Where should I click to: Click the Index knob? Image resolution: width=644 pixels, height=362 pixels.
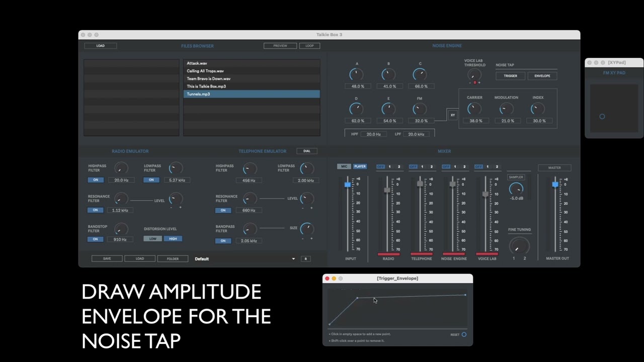(538, 109)
